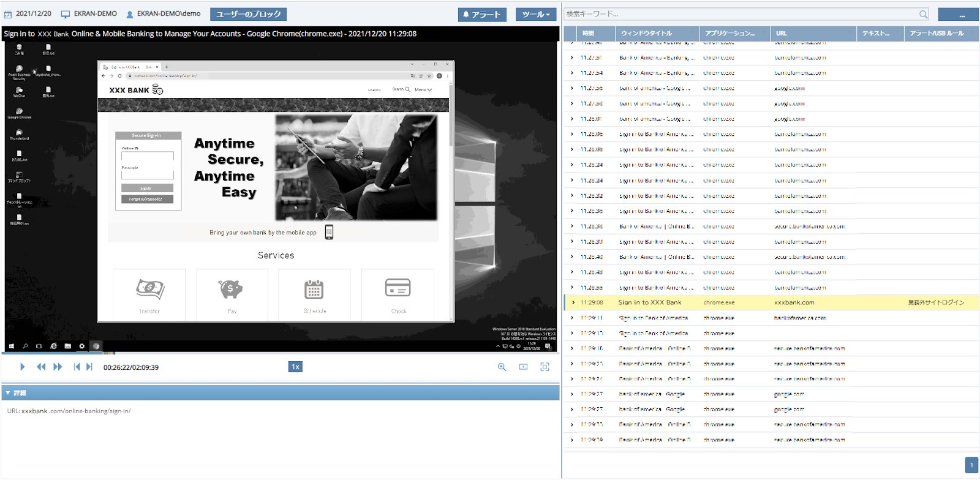Click the Thunderbird desktop icon
Viewport: 980px width, 483px height.
(19, 134)
